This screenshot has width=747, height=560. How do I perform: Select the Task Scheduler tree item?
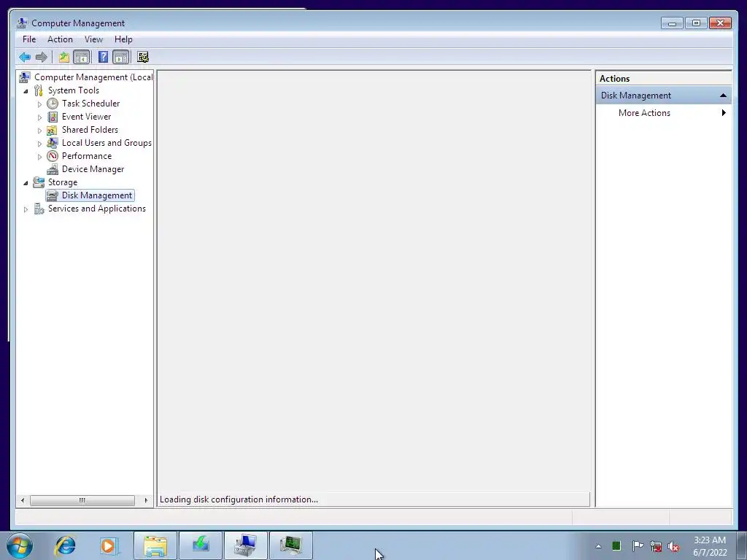[x=90, y=104]
